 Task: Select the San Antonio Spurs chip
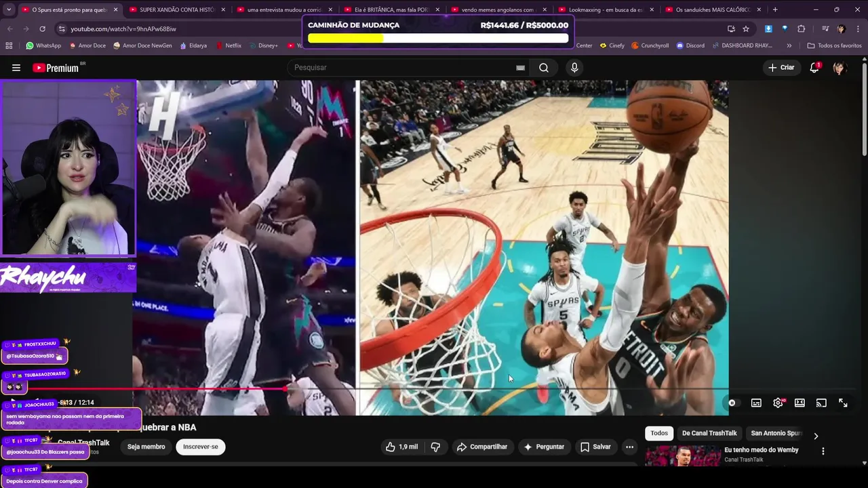pos(776,433)
